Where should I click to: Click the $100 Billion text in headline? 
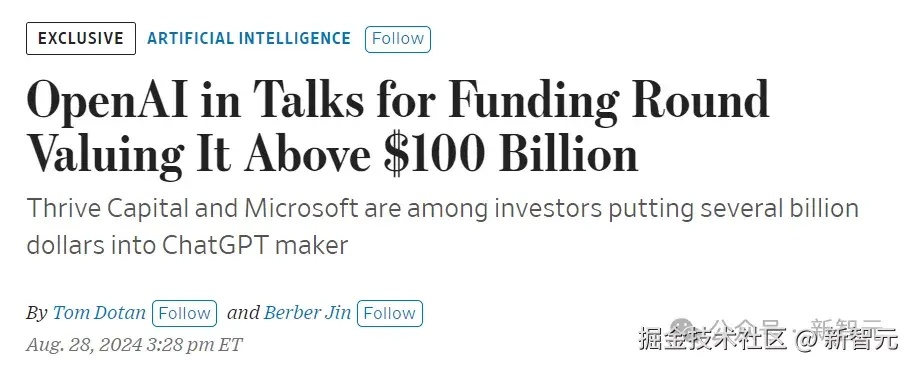(x=510, y=152)
